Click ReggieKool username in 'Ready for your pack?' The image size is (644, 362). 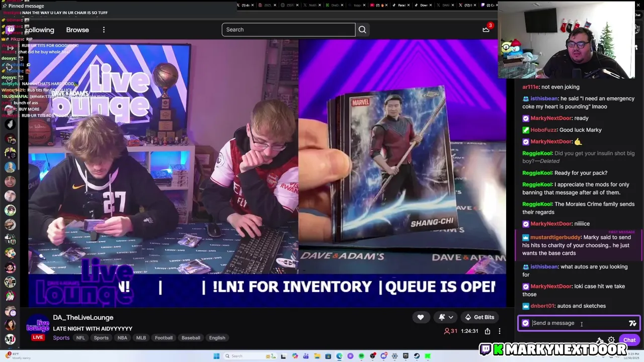(x=537, y=173)
